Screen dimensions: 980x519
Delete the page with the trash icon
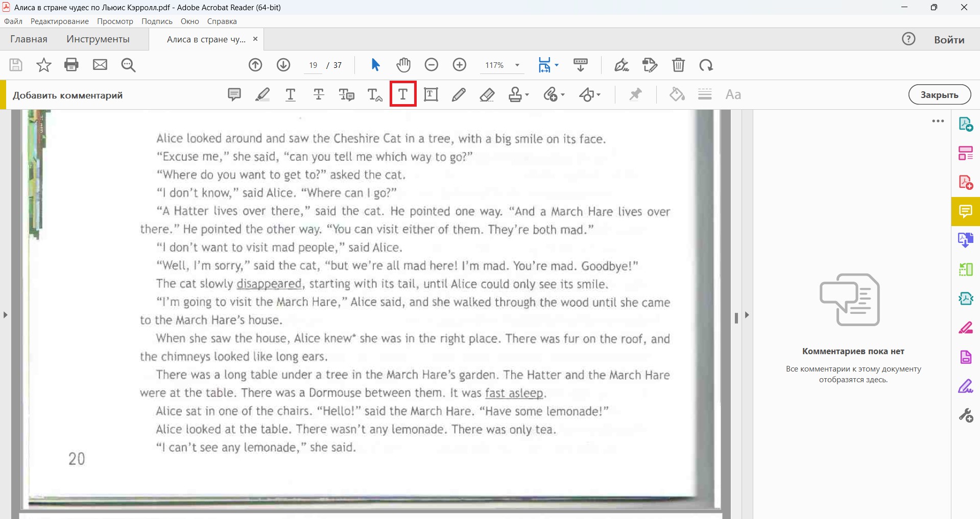[x=678, y=65]
